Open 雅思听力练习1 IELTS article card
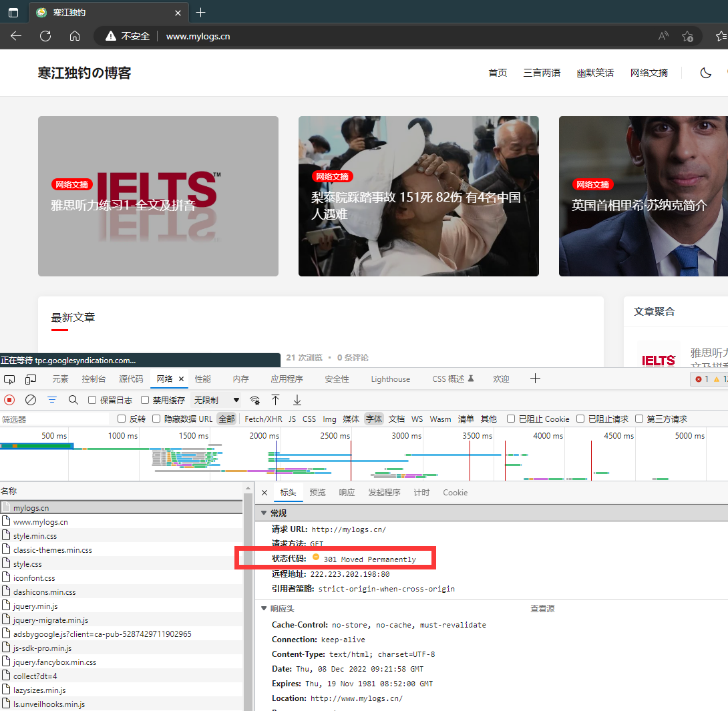The image size is (728, 711). [158, 196]
